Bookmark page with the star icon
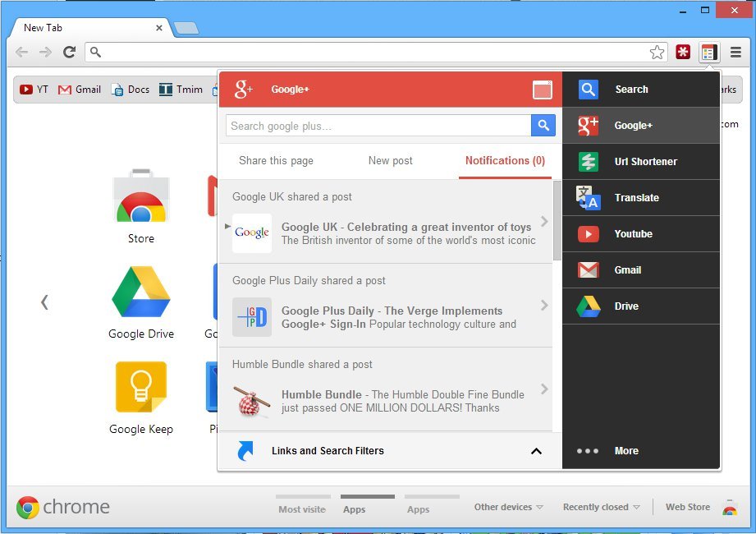 coord(657,52)
